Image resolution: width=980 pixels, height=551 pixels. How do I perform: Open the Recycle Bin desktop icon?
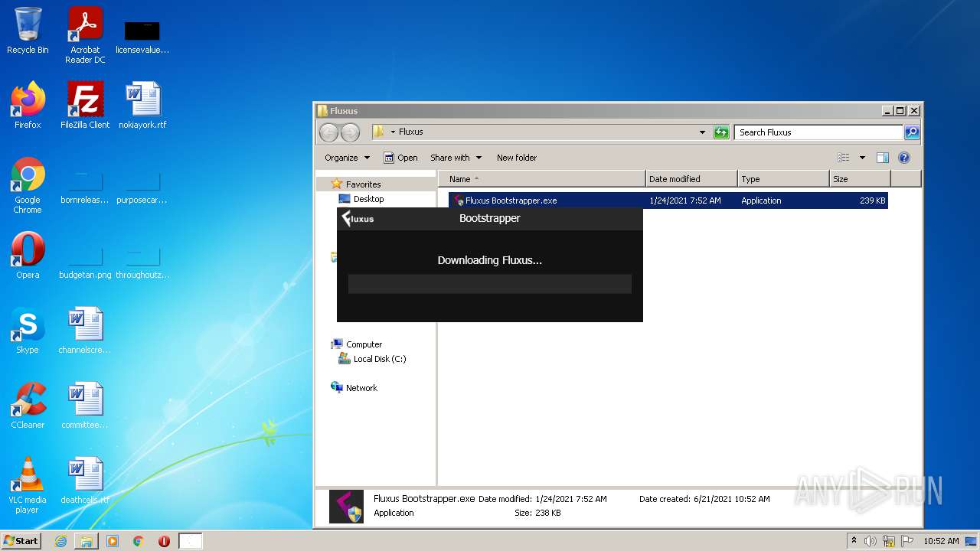coord(28,31)
